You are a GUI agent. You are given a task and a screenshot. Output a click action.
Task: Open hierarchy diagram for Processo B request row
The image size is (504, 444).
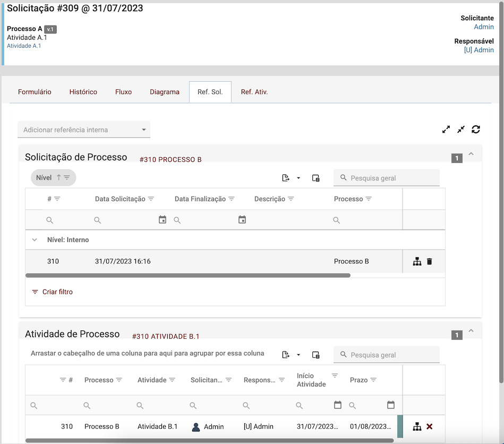pos(417,261)
